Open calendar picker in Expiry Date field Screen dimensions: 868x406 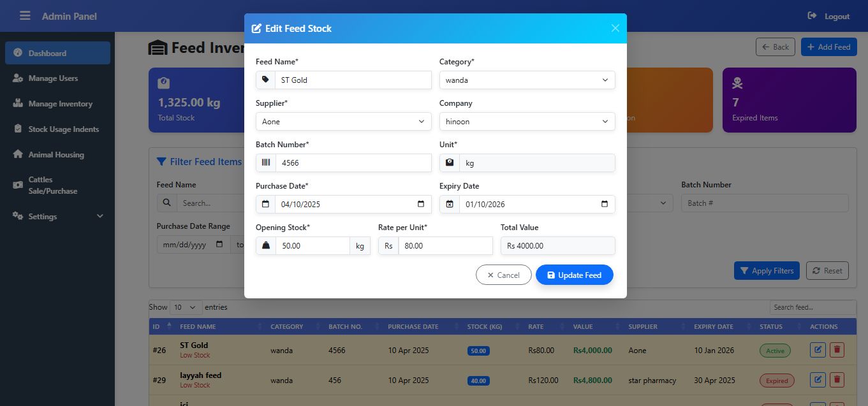(x=605, y=204)
